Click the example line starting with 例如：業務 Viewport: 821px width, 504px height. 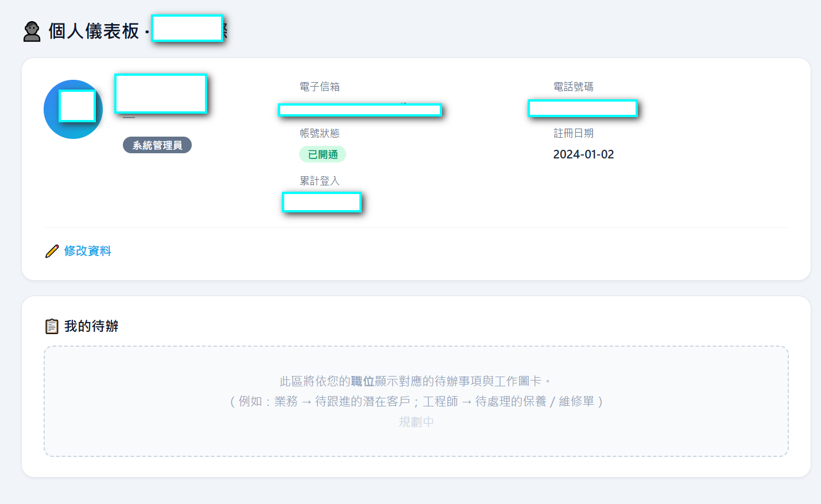[x=416, y=401]
